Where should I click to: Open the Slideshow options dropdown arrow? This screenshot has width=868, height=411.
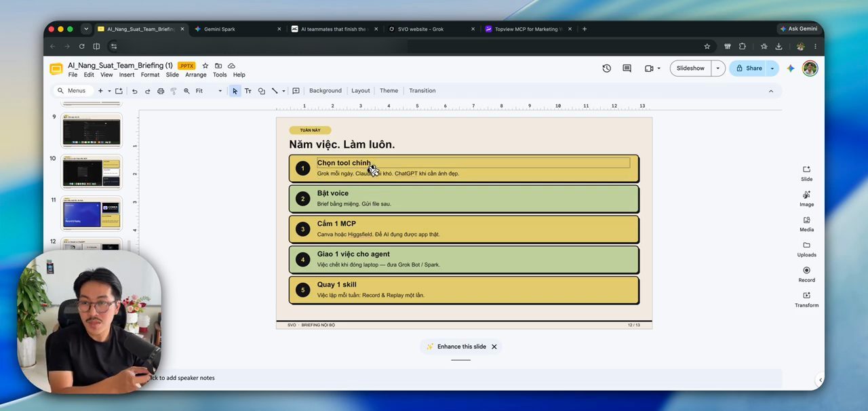pyautogui.click(x=717, y=68)
